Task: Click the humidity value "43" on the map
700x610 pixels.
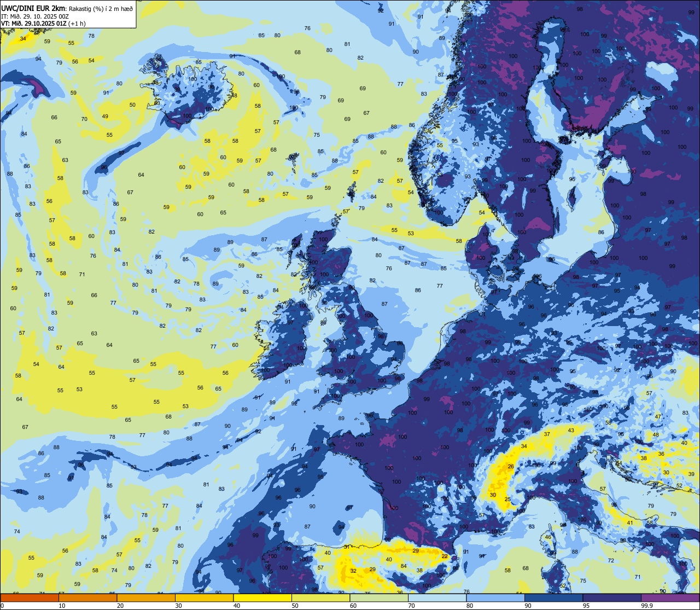Action: (571, 430)
